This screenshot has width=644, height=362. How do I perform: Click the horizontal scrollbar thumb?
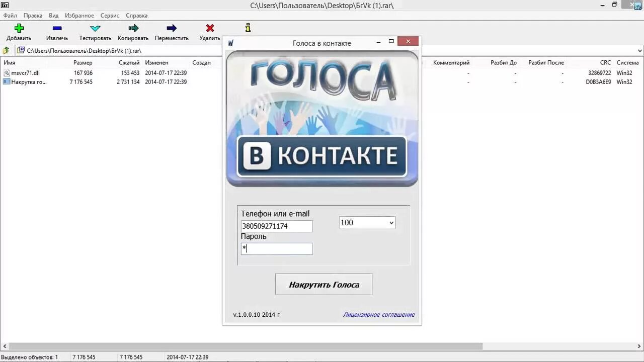[x=246, y=346]
